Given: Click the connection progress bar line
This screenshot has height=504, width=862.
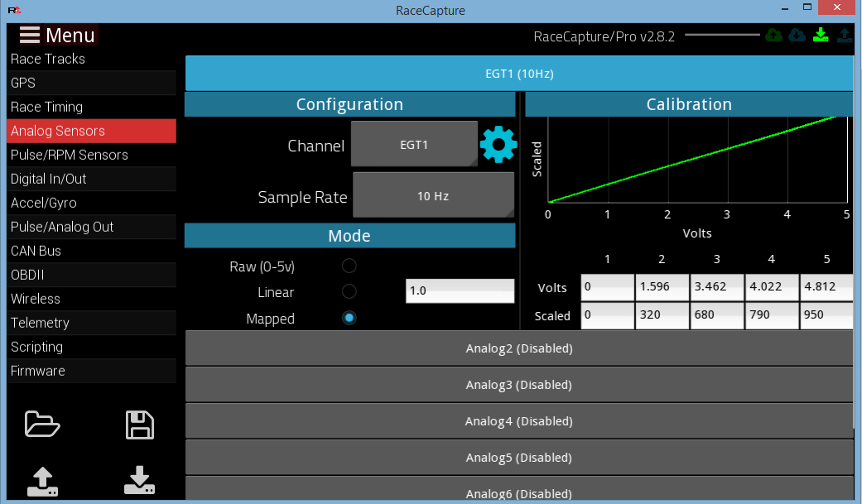Looking at the screenshot, I should pyautogui.click(x=722, y=35).
